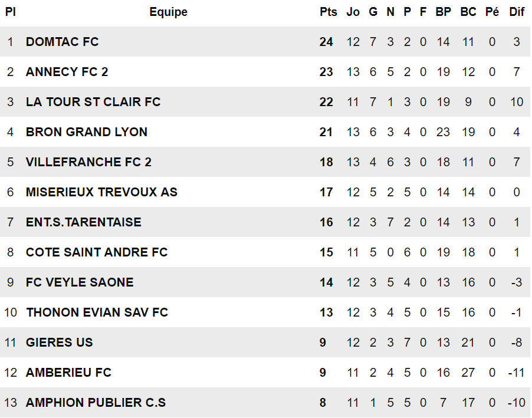Open AMPHION PUBLIER C.S team link
The image size is (532, 418).
[x=96, y=403]
